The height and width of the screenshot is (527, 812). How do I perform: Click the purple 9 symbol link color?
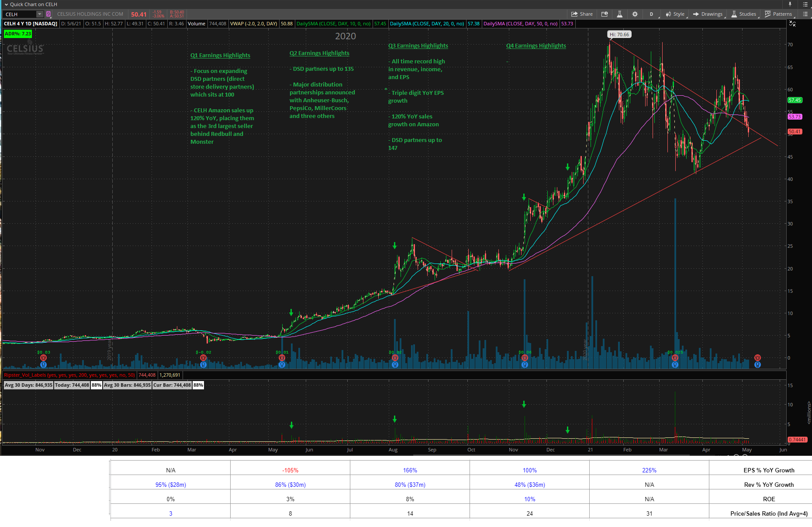[x=48, y=14]
